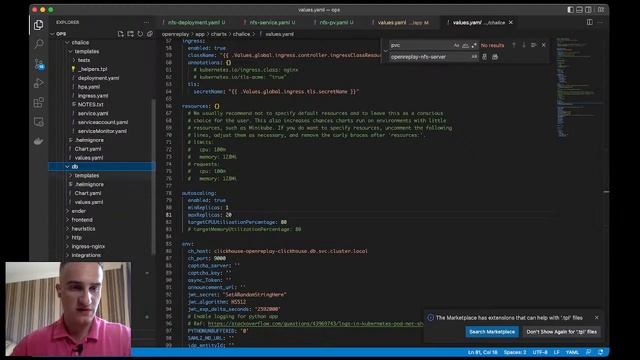640x360 pixels.
Task: Open the Source Control view
Action: (x=39, y=64)
